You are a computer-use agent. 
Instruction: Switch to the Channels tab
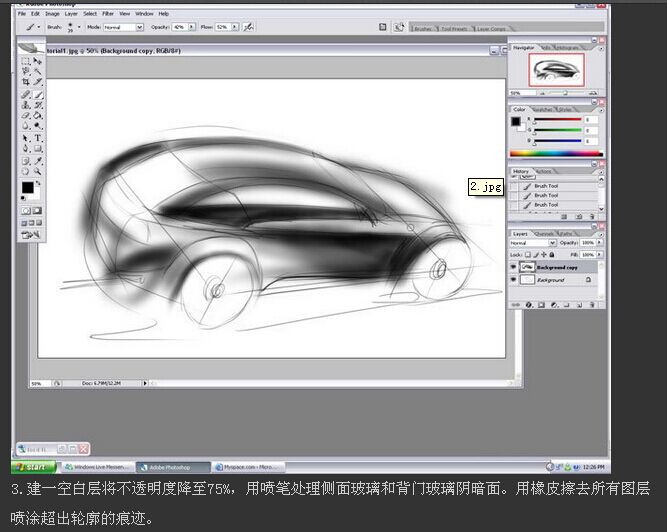tap(544, 233)
